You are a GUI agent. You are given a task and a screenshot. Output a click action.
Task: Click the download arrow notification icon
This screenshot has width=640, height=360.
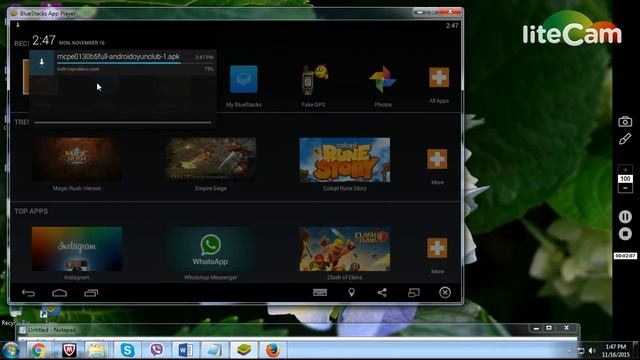42,62
